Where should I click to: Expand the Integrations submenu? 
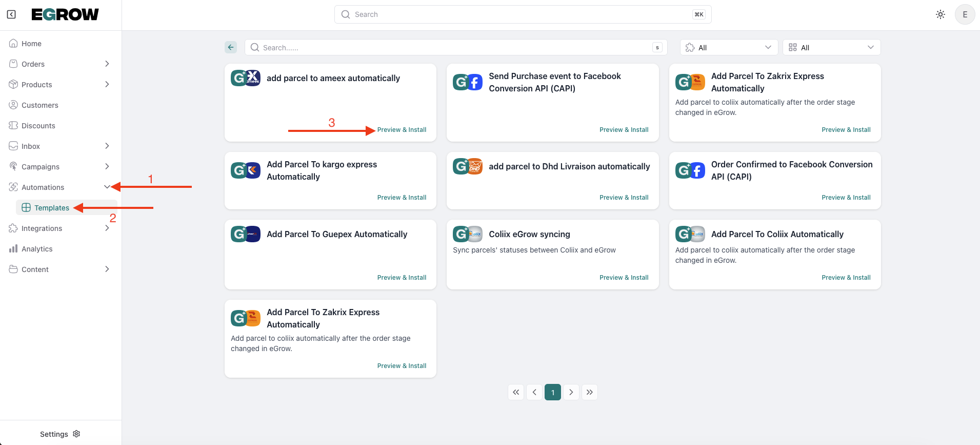click(107, 228)
